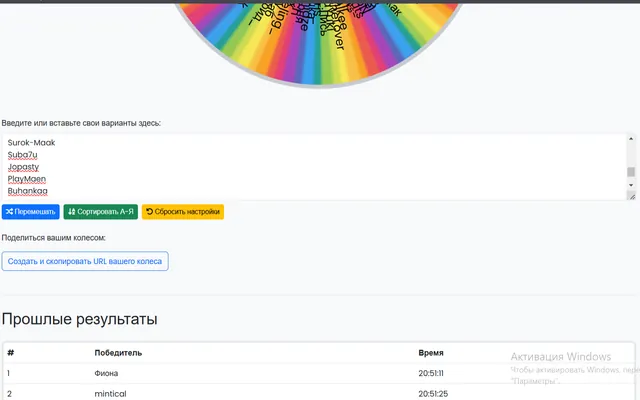Click the Время column header

click(431, 353)
